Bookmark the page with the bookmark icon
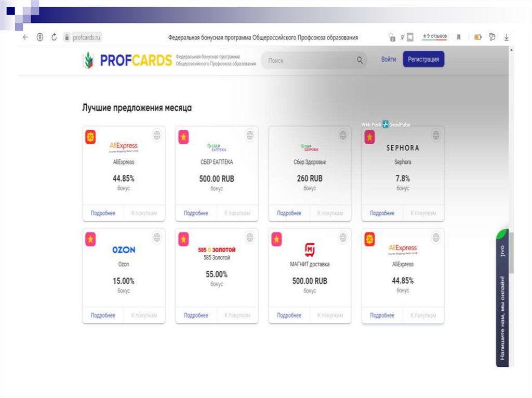This screenshot has height=398, width=532. [459, 37]
